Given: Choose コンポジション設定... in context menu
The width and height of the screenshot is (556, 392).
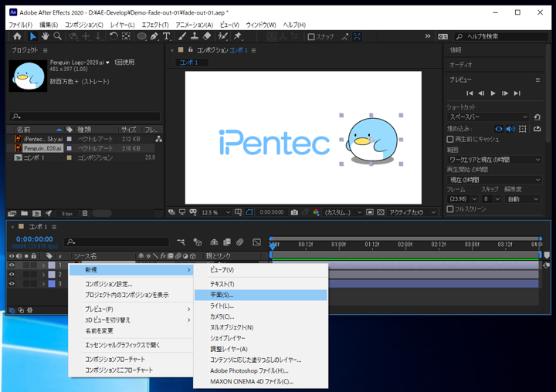Looking at the screenshot, I should click(131, 284).
